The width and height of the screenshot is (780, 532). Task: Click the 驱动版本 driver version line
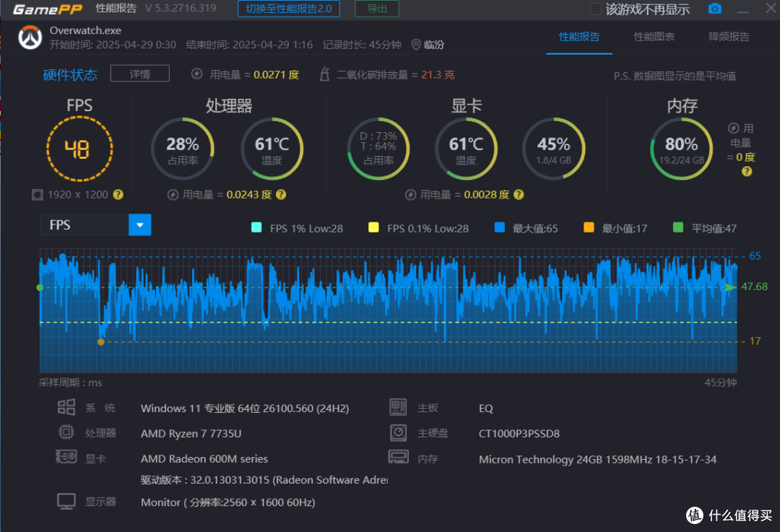click(264, 480)
